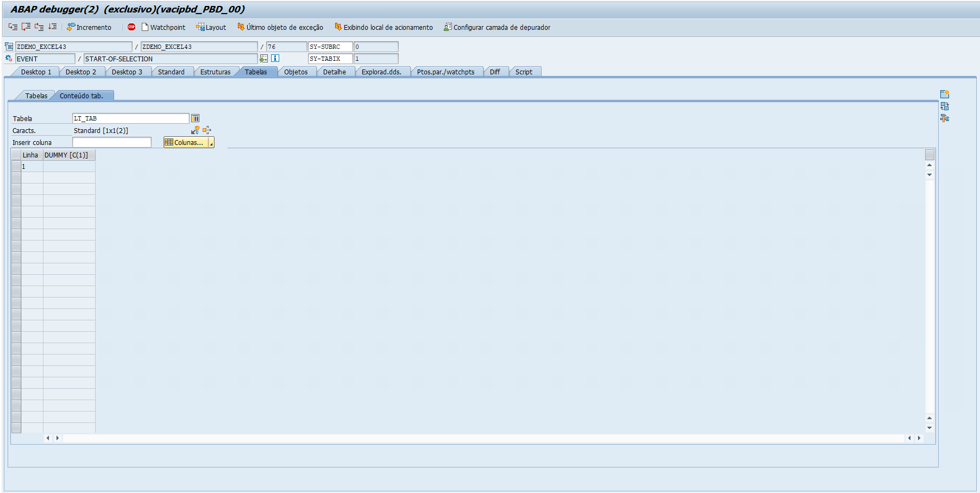Open the info icon beside START-OF-SELECTION
The image size is (980, 493).
click(275, 58)
